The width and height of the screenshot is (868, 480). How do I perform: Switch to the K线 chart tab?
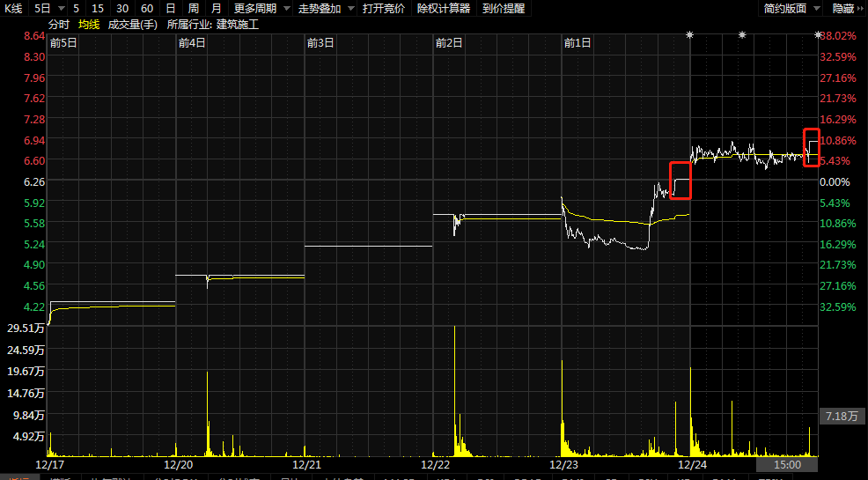(x=13, y=8)
